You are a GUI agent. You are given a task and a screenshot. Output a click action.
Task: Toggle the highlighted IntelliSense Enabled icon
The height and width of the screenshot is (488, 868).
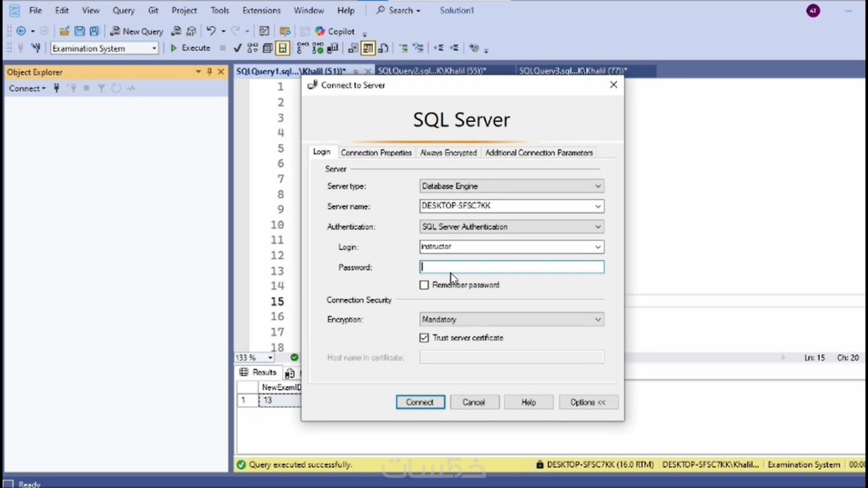pyautogui.click(x=283, y=48)
